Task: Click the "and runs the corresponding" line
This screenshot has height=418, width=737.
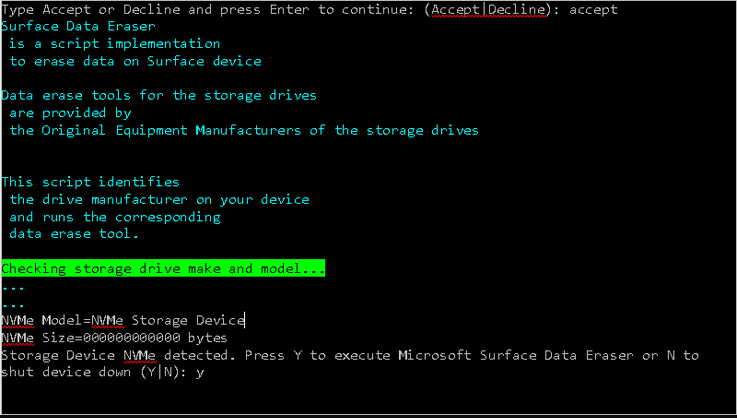Action: click(x=115, y=217)
